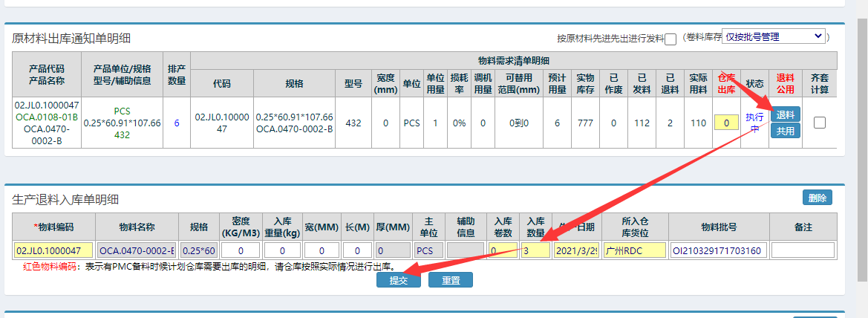Screen dimensions: 868x318
Task: Open the 排产数量 link showing 6
Action: click(177, 123)
